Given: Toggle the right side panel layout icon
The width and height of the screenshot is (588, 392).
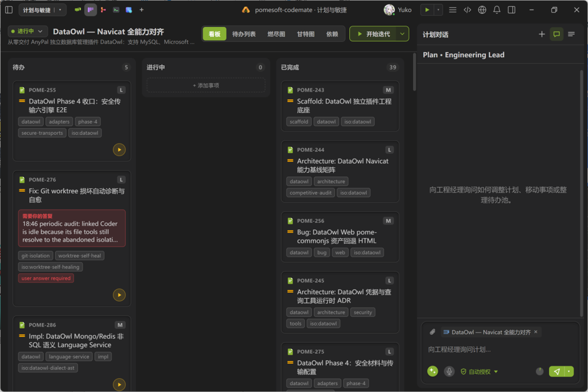Looking at the screenshot, I should pyautogui.click(x=512, y=10).
